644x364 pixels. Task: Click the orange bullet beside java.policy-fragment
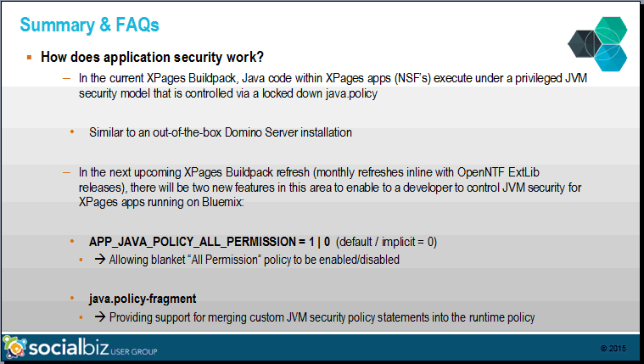click(x=72, y=299)
